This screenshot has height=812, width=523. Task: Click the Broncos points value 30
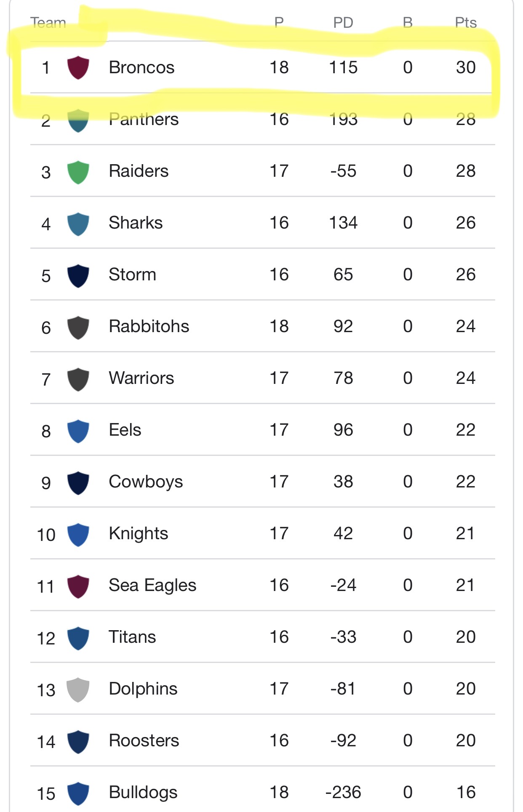466,67
